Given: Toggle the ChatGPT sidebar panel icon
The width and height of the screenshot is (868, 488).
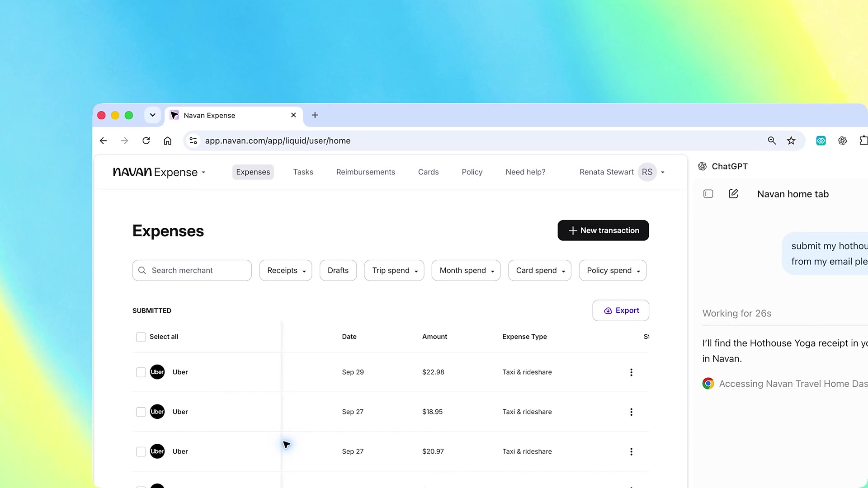Looking at the screenshot, I should click(708, 194).
